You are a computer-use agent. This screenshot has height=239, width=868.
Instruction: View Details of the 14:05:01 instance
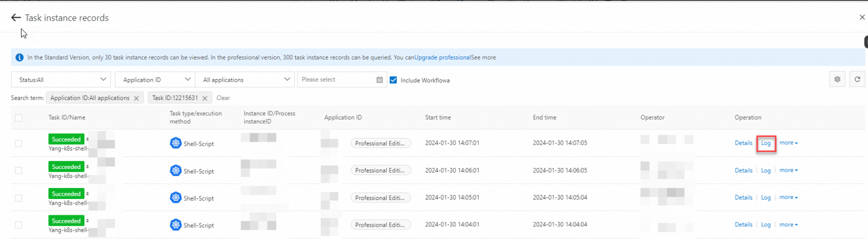[x=743, y=197]
